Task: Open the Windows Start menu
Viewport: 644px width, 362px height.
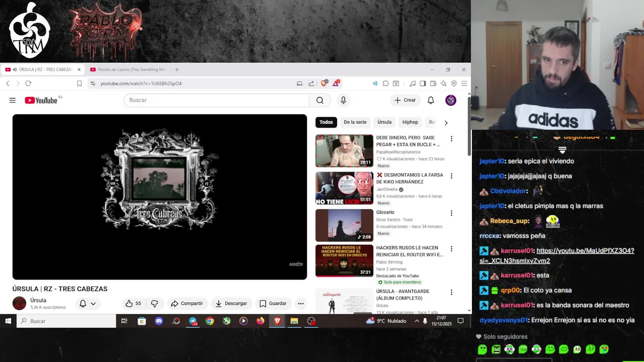Action: (x=8, y=321)
